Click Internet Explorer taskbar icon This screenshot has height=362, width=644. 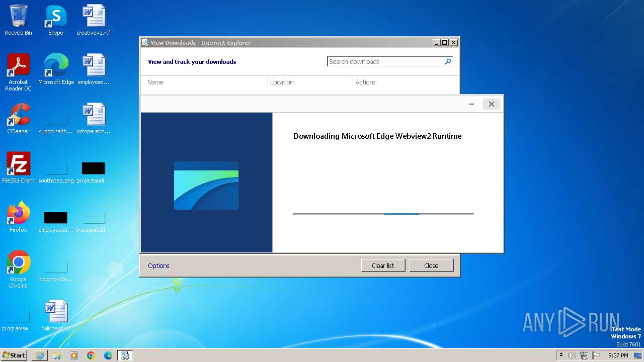[x=40, y=355]
